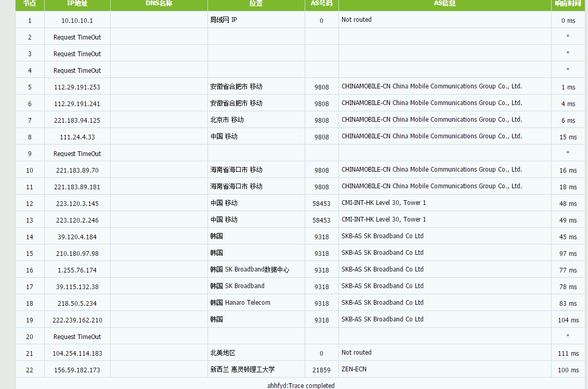Click IP address 221.183.89.181
588x389 pixels.
pos(77,187)
